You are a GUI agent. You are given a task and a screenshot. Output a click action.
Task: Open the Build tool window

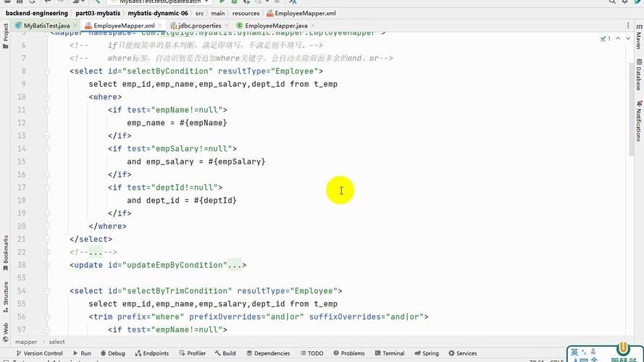[225, 353]
